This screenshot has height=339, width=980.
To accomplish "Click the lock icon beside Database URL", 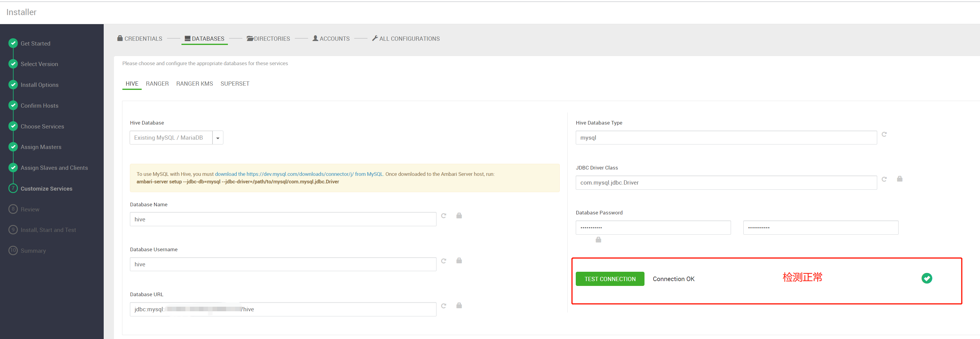I will click(x=459, y=306).
